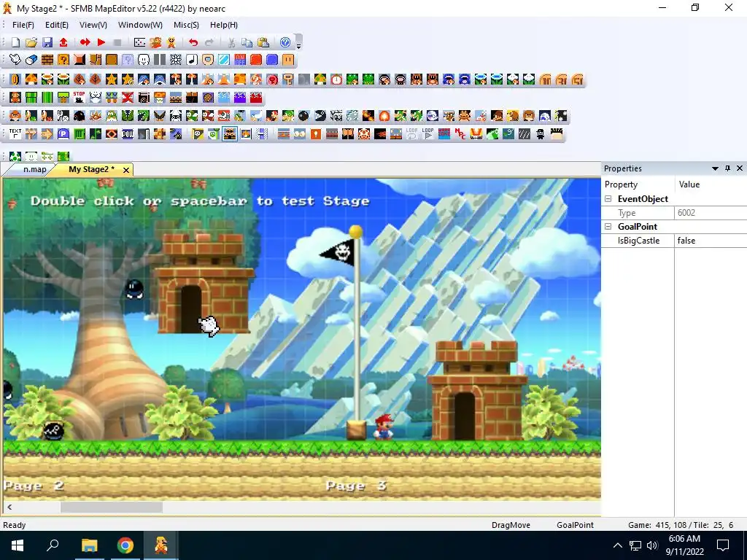Select the music note block
This screenshot has width=747, height=560.
(192, 60)
